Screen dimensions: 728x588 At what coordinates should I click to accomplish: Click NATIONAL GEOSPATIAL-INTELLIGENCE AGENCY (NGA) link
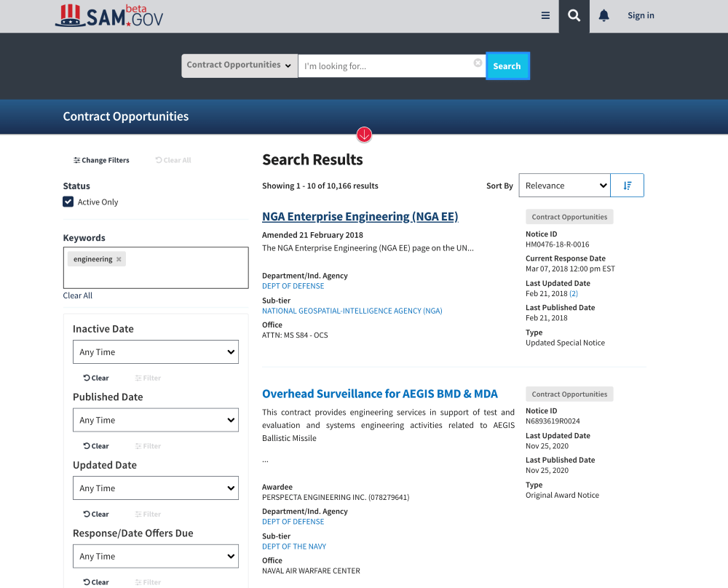(352, 311)
